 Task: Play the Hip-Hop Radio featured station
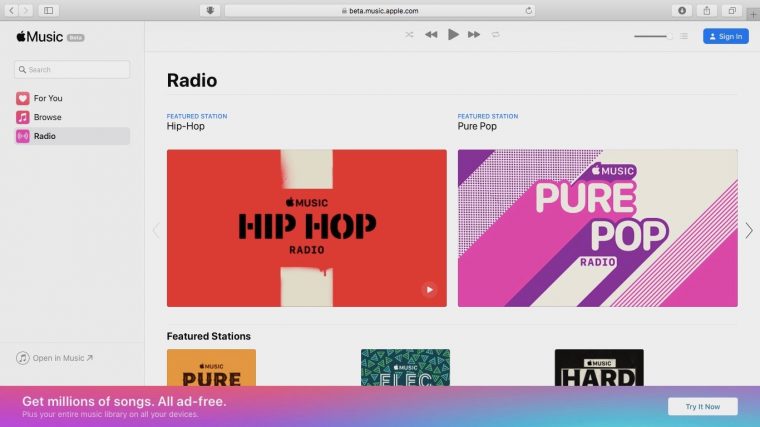[430, 290]
